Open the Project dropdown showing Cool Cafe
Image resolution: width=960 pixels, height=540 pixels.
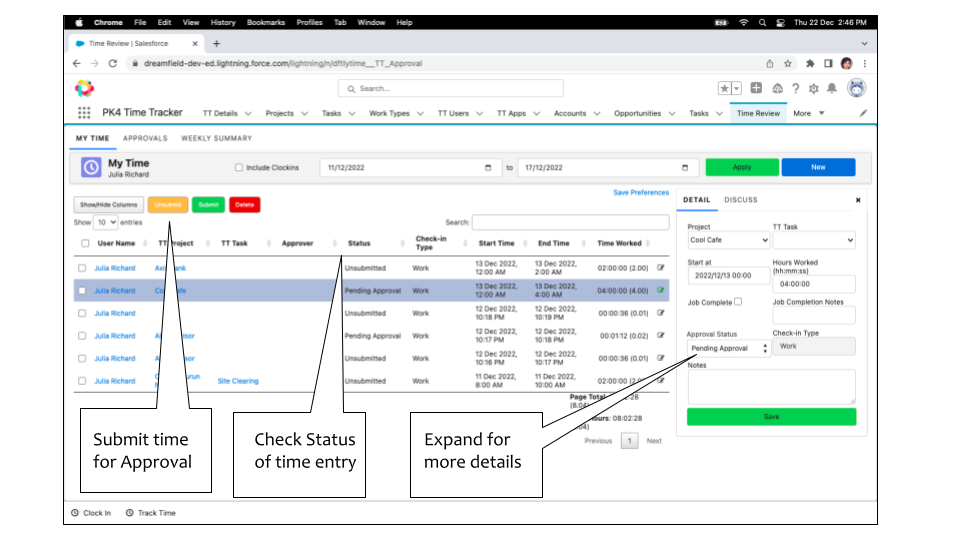pos(728,240)
